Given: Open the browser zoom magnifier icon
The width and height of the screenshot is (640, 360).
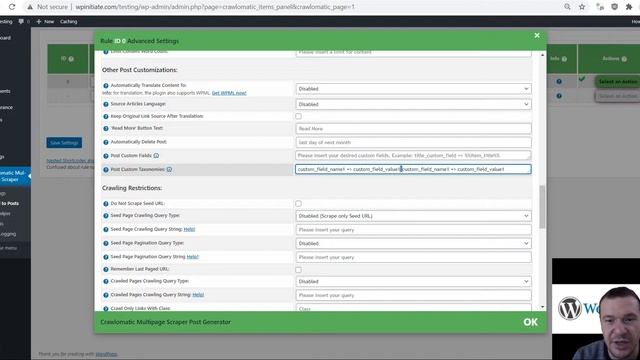Looking at the screenshot, I should tap(567, 7).
